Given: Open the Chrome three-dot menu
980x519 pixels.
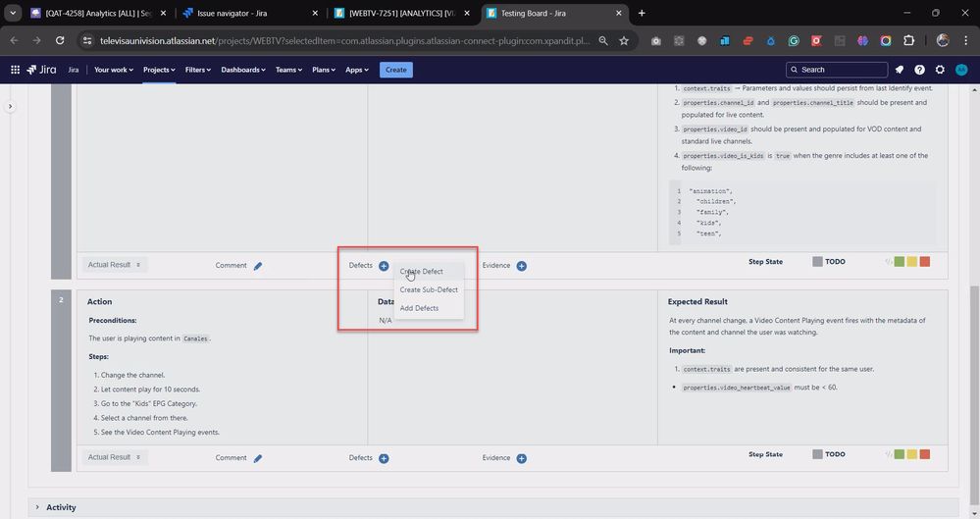Looking at the screenshot, I should click(965, 40).
